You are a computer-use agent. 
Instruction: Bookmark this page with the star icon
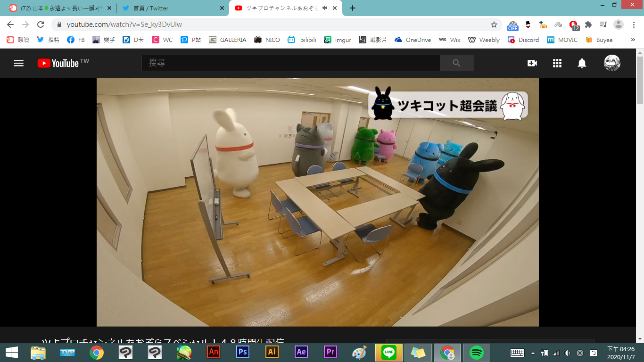click(494, 25)
